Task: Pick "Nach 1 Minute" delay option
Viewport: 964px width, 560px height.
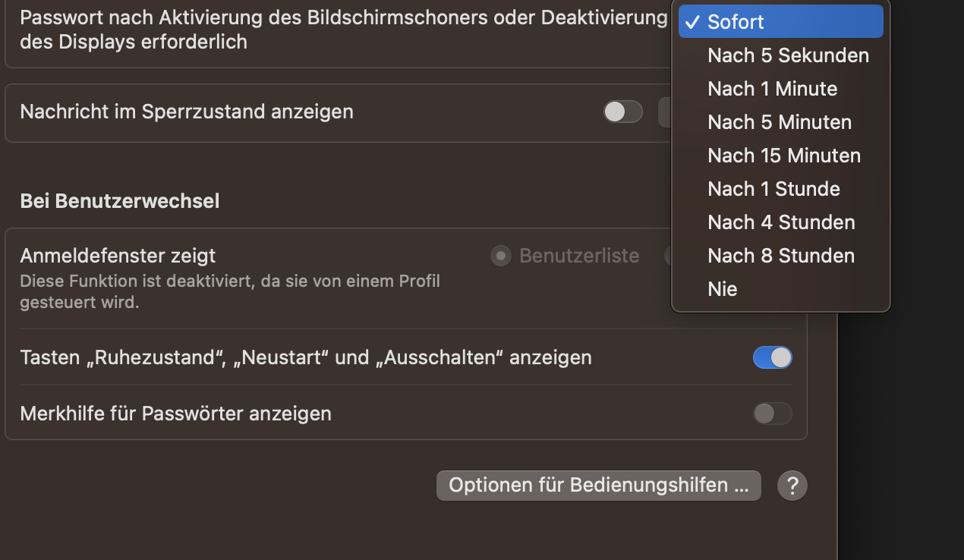Action: click(x=772, y=89)
